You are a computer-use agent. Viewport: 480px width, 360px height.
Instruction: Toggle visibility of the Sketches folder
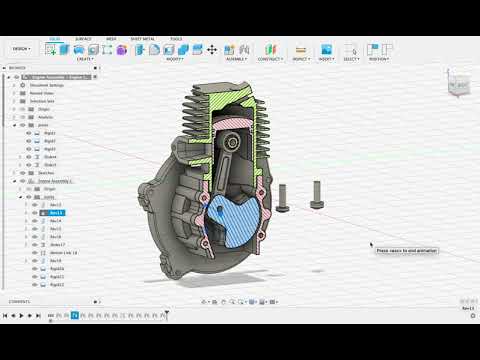(x=23, y=173)
